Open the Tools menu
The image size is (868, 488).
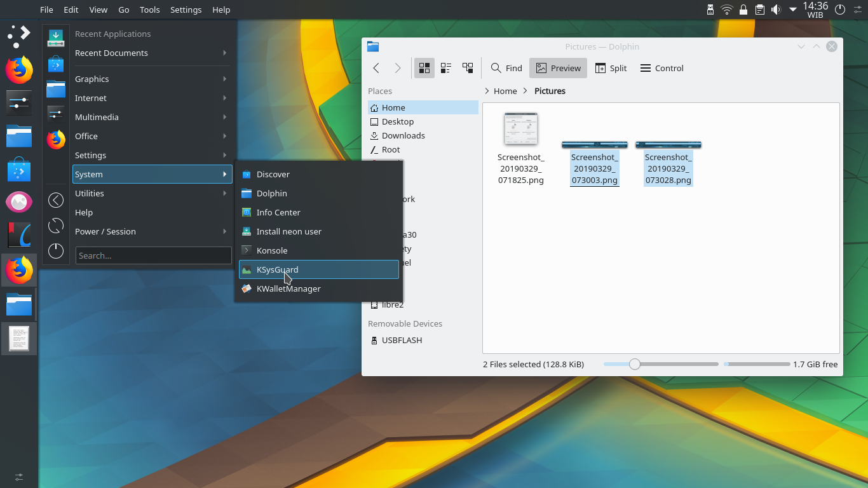tap(149, 10)
